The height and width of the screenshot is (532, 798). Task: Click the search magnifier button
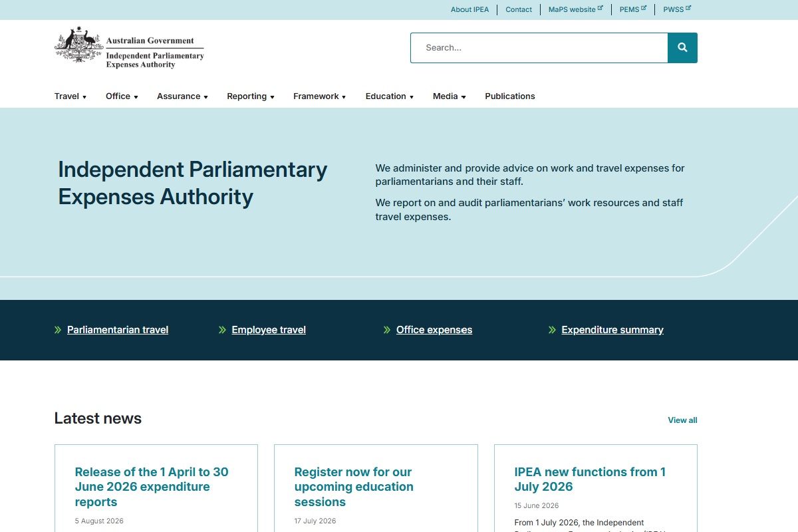[682, 48]
